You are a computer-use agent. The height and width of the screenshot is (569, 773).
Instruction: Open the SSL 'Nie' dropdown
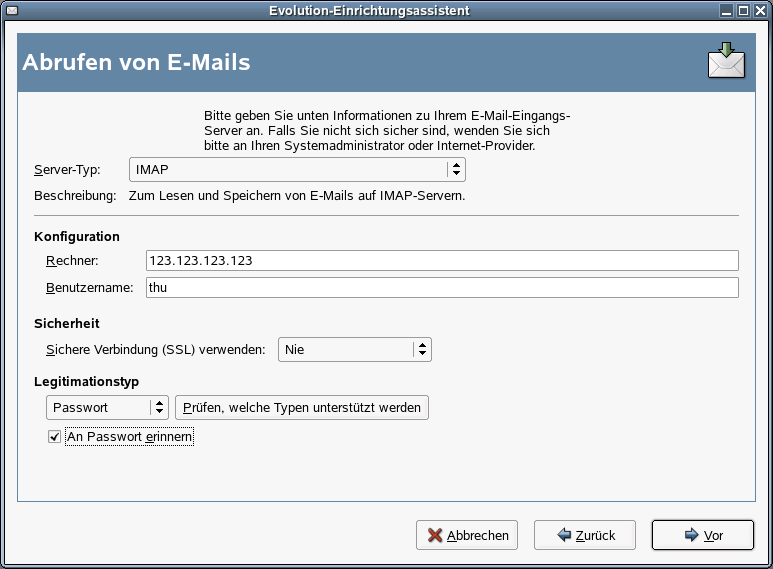355,350
